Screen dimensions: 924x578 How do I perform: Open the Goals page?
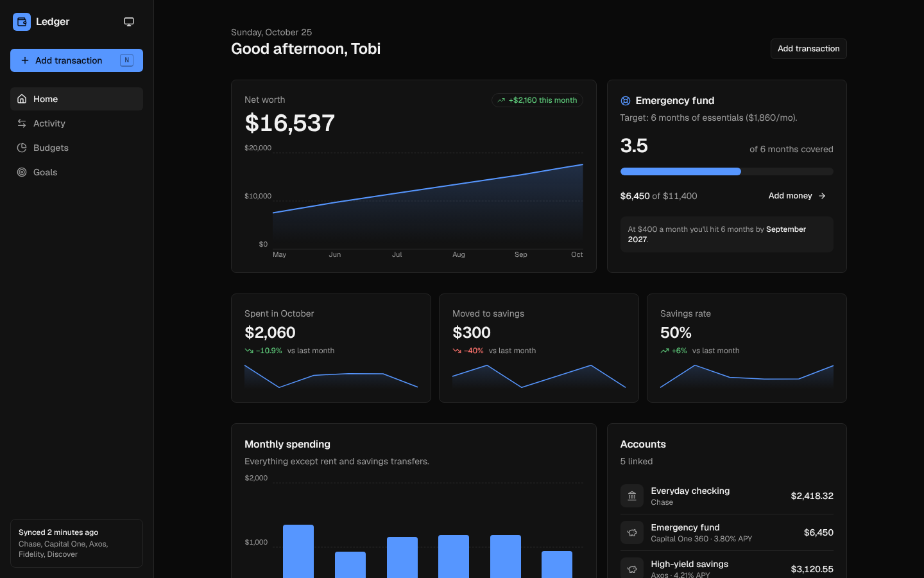pyautogui.click(x=76, y=172)
